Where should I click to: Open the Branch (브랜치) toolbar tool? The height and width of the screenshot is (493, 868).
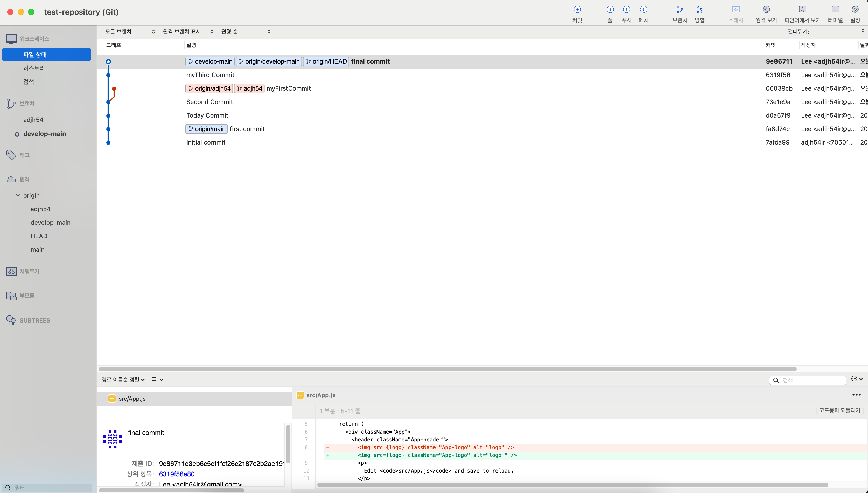(x=680, y=10)
